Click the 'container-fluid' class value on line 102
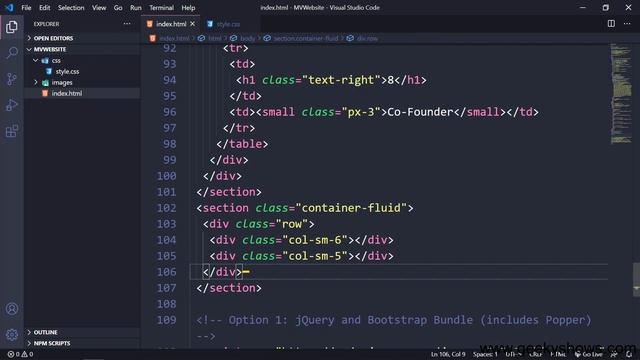 click(351, 208)
